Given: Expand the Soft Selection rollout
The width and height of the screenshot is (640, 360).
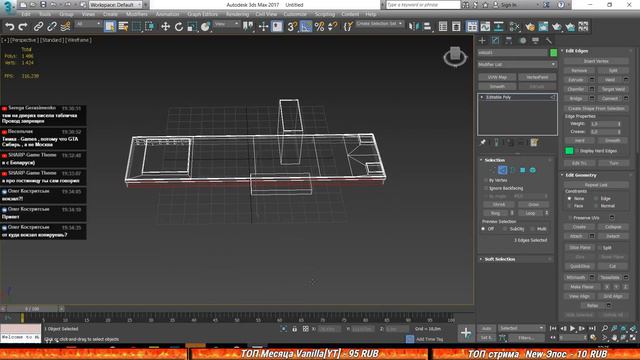Looking at the screenshot, I should pos(500,259).
